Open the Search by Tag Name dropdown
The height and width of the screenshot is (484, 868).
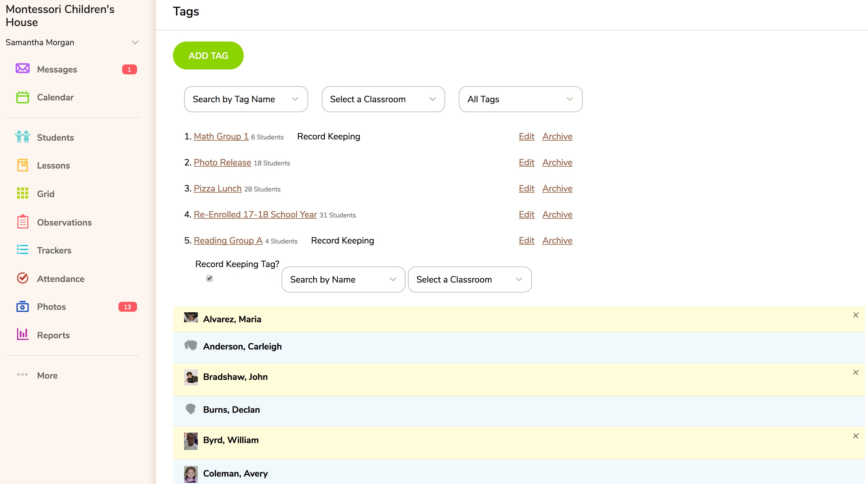tap(246, 99)
